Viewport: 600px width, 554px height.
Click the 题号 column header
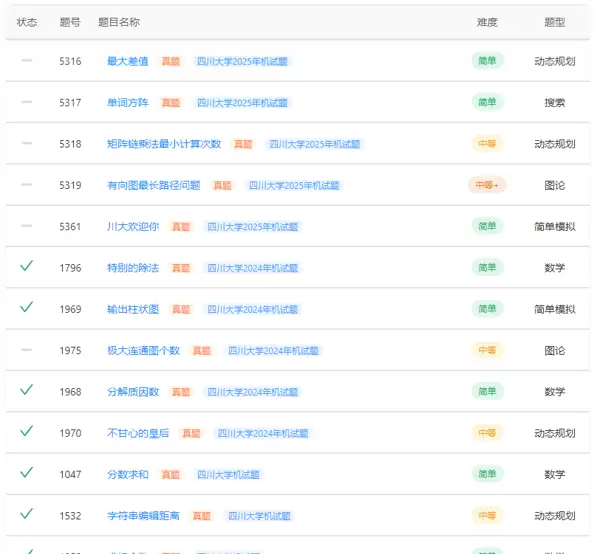(x=70, y=22)
